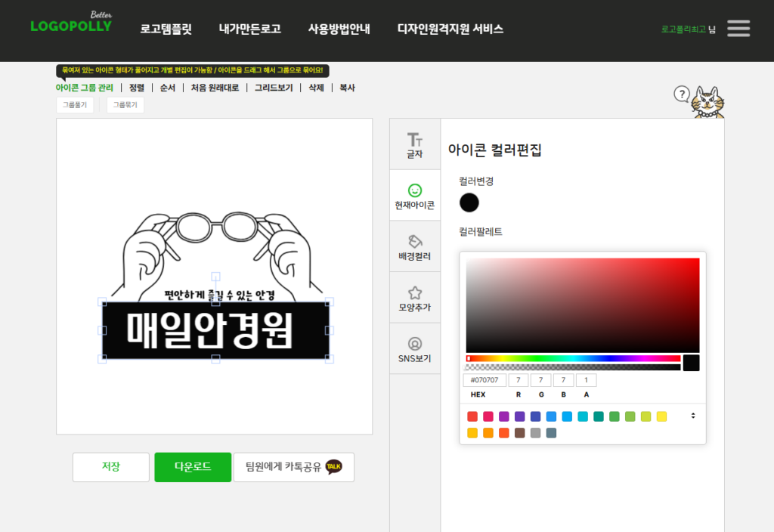Pick the gray palette swatch
The height and width of the screenshot is (532, 774).
[x=536, y=433]
